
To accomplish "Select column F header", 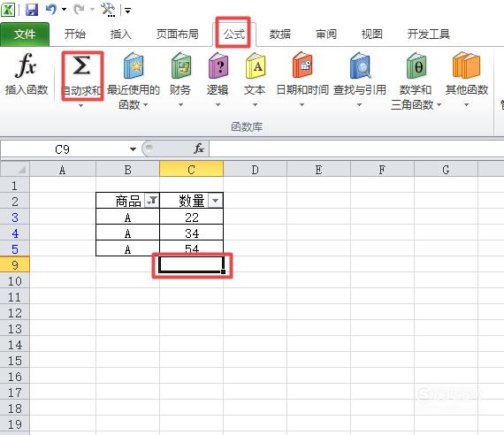I will (x=382, y=169).
